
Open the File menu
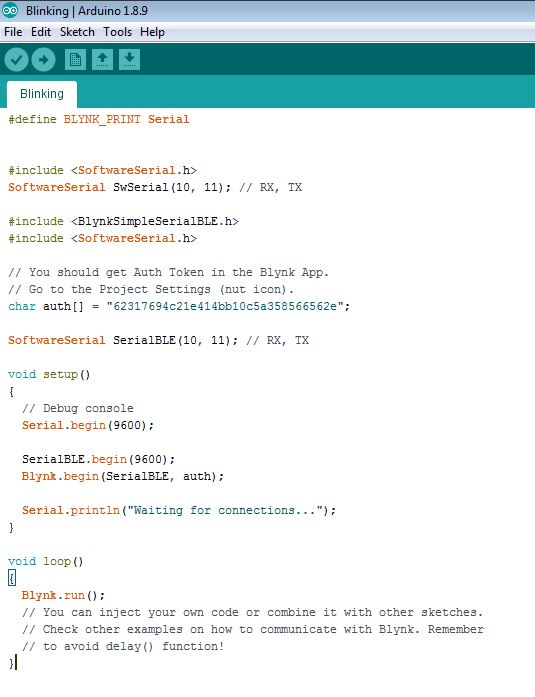tap(13, 32)
